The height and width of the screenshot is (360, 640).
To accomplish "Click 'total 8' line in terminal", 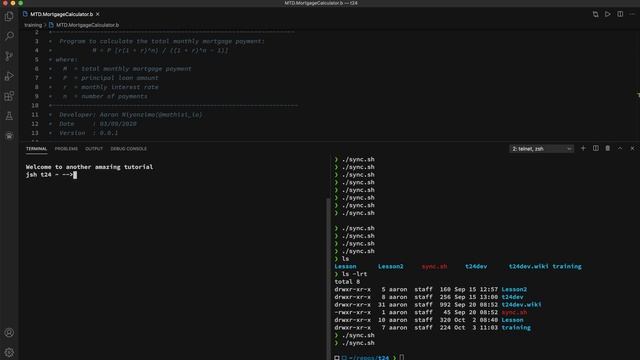I will click(x=347, y=282).
